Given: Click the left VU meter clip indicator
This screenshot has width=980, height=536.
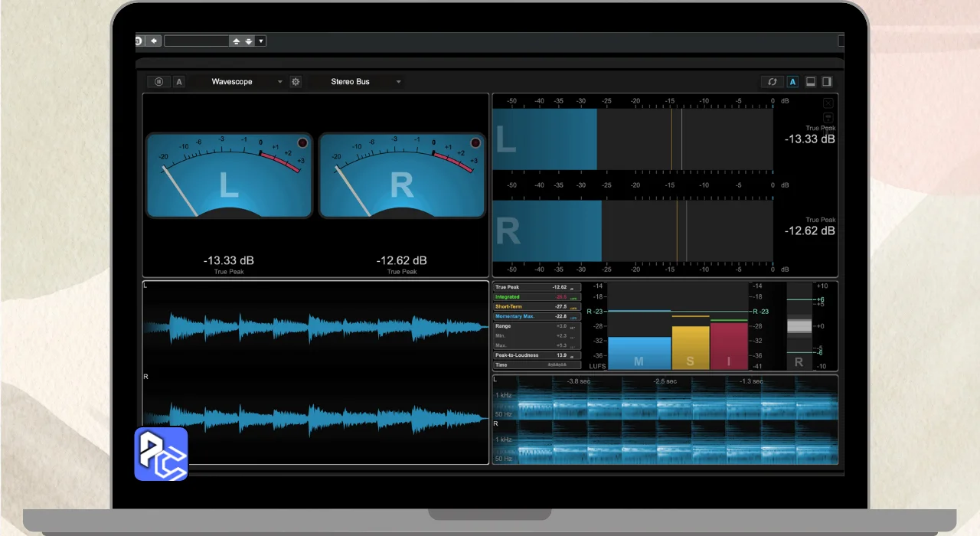Looking at the screenshot, I should [302, 143].
